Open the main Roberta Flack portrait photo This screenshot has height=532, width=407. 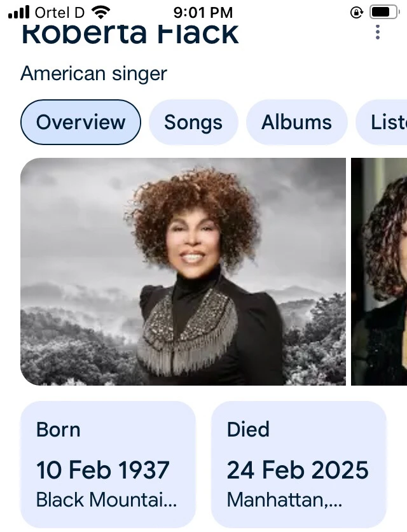point(183,272)
